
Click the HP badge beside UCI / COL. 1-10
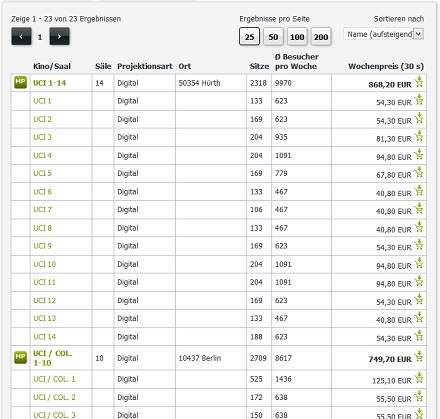(20, 357)
